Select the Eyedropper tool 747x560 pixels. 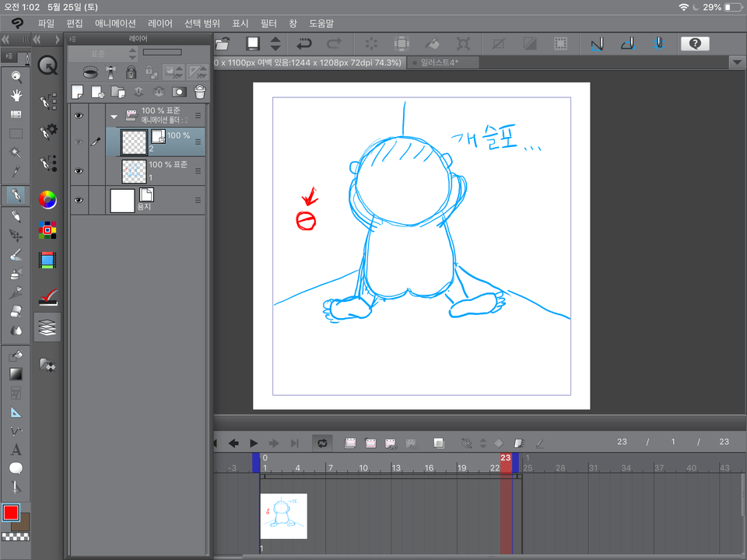pyautogui.click(x=17, y=170)
